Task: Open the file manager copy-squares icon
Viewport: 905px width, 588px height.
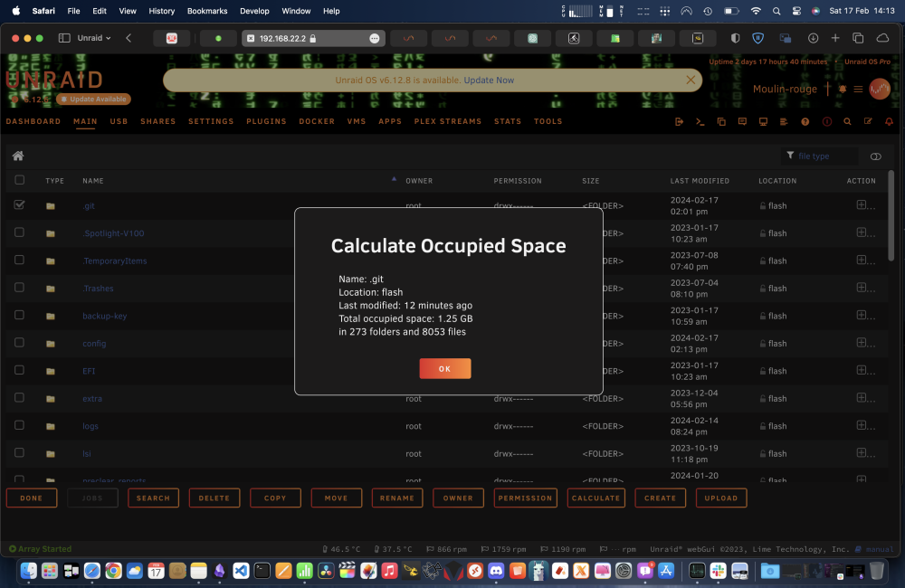Action: pos(721,122)
